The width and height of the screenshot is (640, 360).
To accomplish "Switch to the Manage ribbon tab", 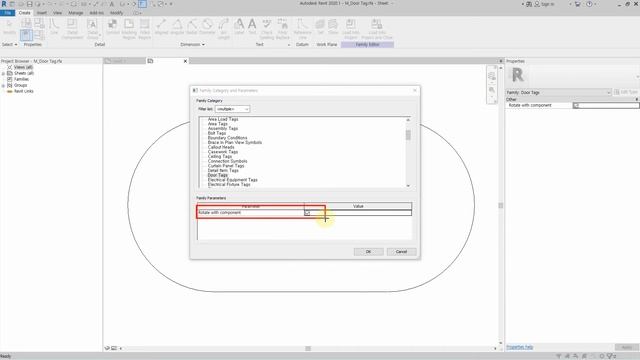I will tap(76, 13).
